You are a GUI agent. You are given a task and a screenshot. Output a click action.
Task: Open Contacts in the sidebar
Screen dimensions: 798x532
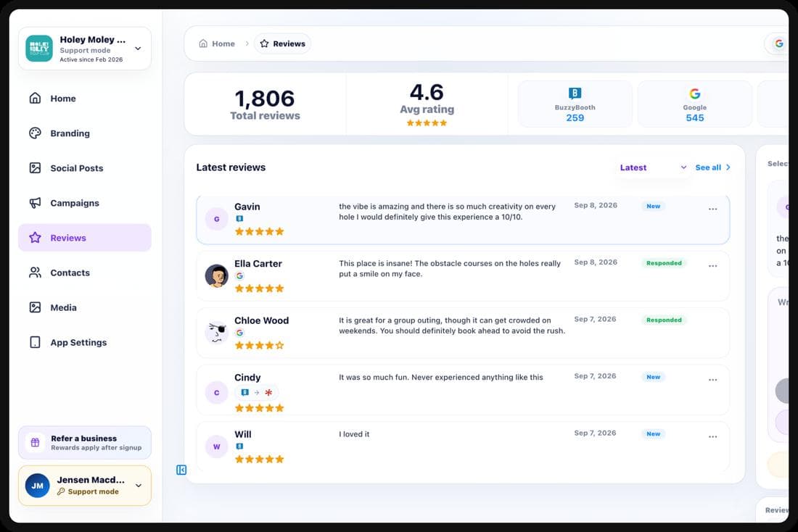click(84, 273)
